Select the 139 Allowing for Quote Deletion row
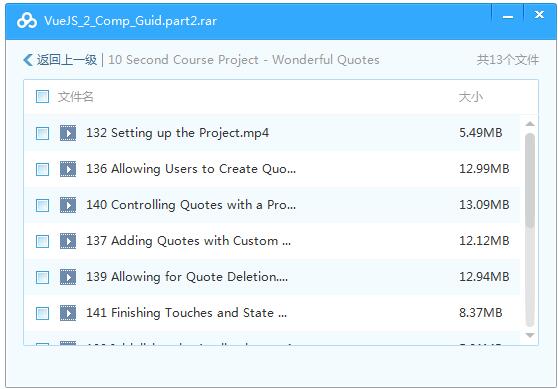 click(x=272, y=277)
